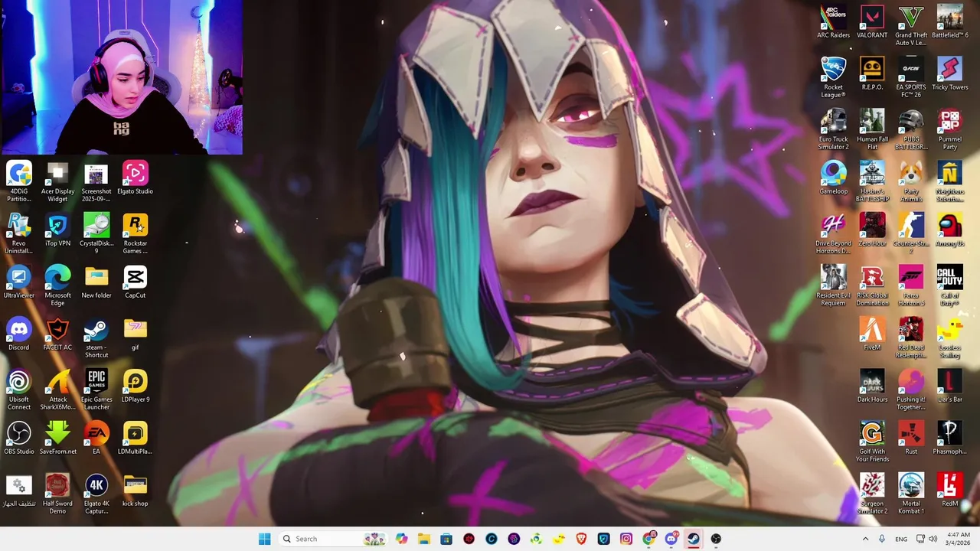
Task: Select the Red Dead Redemption icon
Action: 911,337
